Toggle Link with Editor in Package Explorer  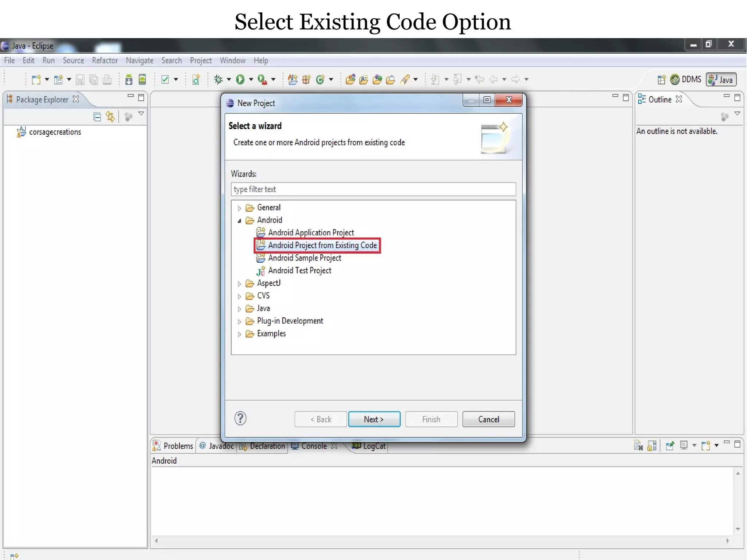pyautogui.click(x=110, y=117)
